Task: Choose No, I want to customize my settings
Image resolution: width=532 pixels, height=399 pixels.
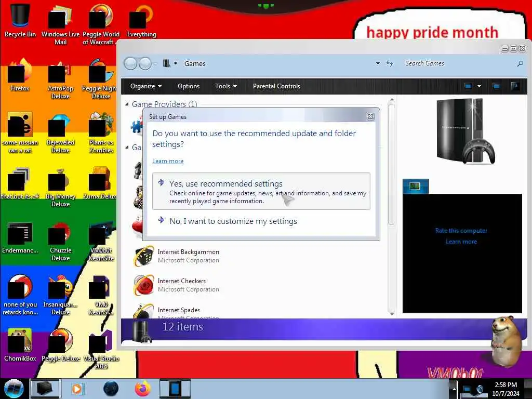Action: (x=233, y=221)
